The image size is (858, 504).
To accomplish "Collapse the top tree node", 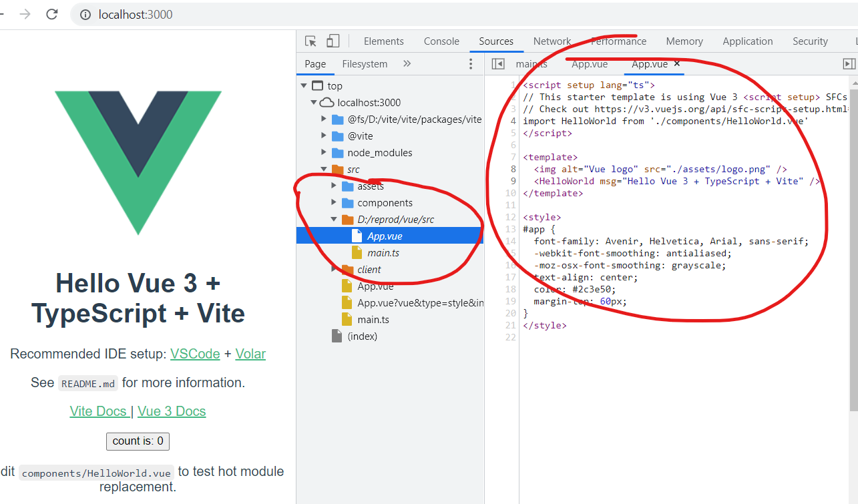I will [304, 86].
